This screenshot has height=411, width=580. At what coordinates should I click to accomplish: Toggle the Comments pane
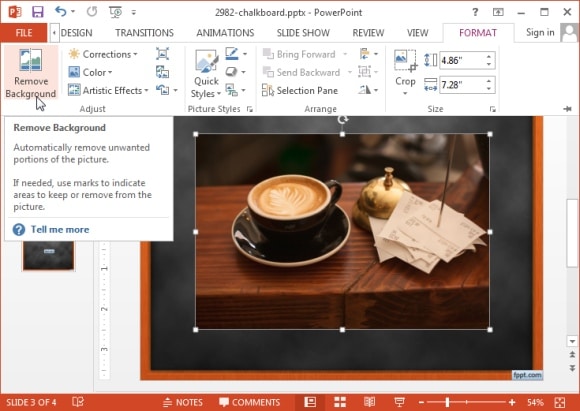coord(249,402)
